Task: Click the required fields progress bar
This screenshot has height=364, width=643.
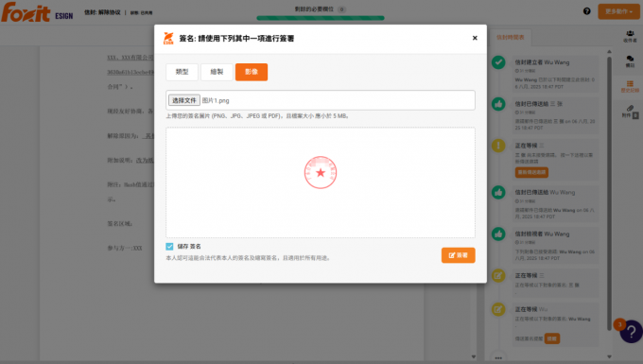Action: point(321,18)
